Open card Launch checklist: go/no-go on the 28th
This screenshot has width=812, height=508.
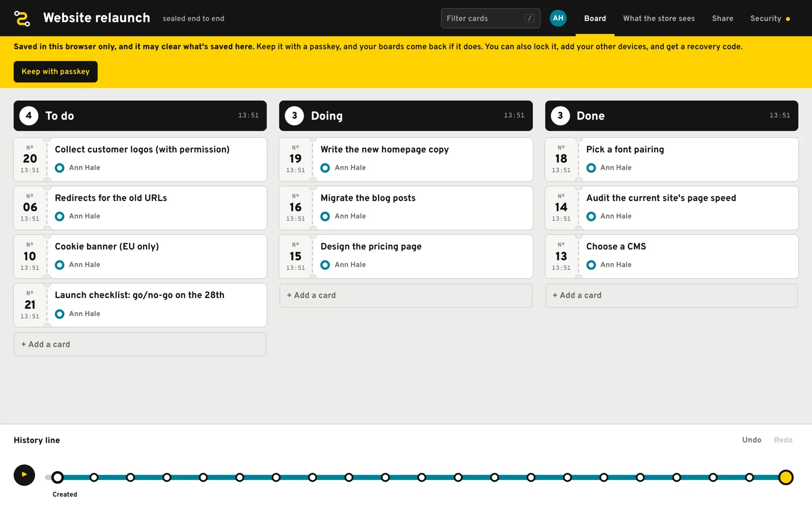140,305
